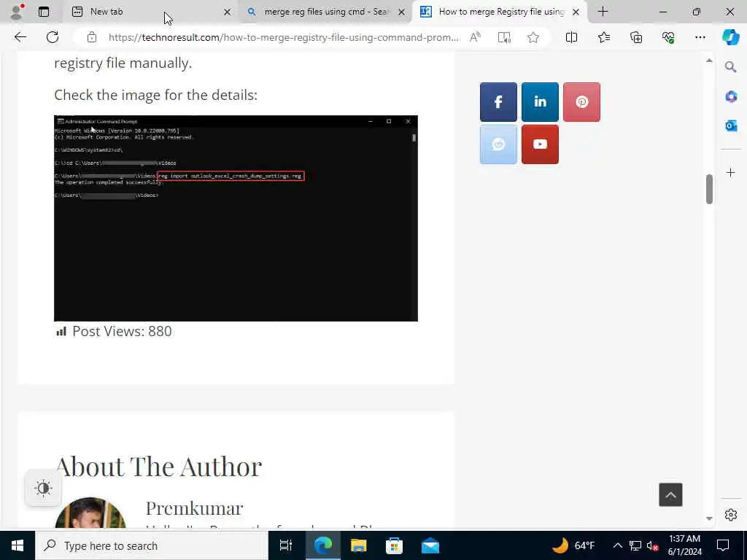
Task: Share the post on Facebook
Action: click(x=498, y=102)
